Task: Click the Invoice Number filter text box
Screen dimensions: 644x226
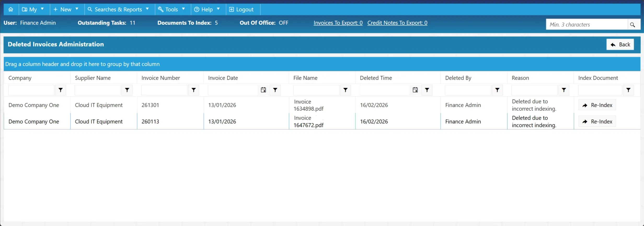Action: [164, 90]
